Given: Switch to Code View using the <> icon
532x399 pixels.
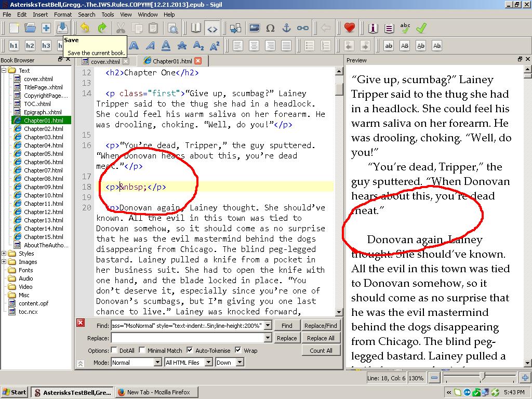Looking at the screenshot, I should click(x=212, y=28).
